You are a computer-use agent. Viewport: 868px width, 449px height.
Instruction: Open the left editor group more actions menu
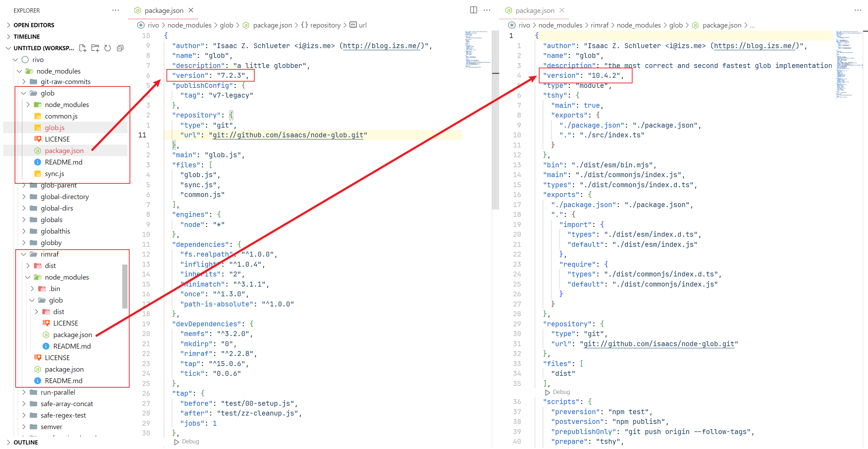click(x=487, y=10)
